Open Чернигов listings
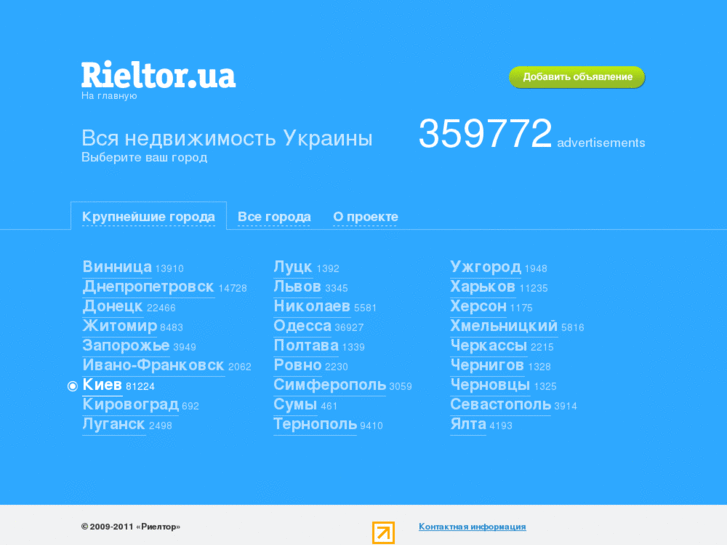 (487, 365)
